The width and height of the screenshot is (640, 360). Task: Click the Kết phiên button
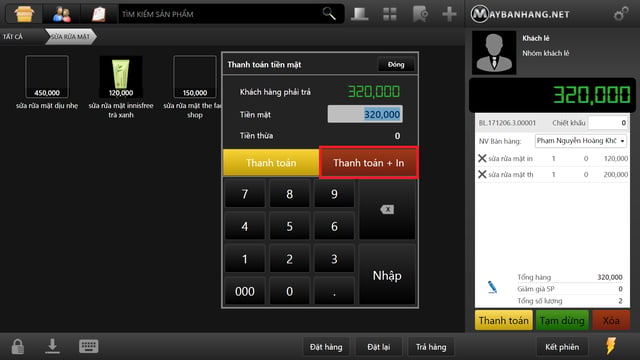pyautogui.click(x=562, y=347)
